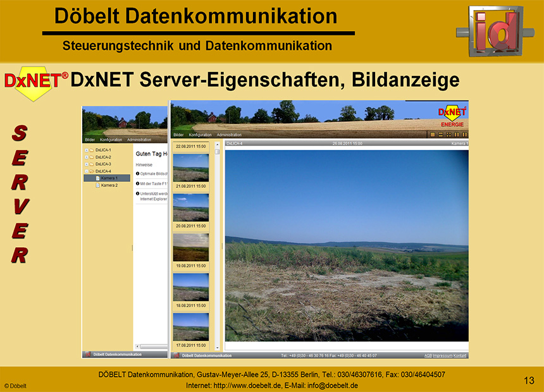Click the red id logo on the slide
544x392 pixels.
pos(495,30)
